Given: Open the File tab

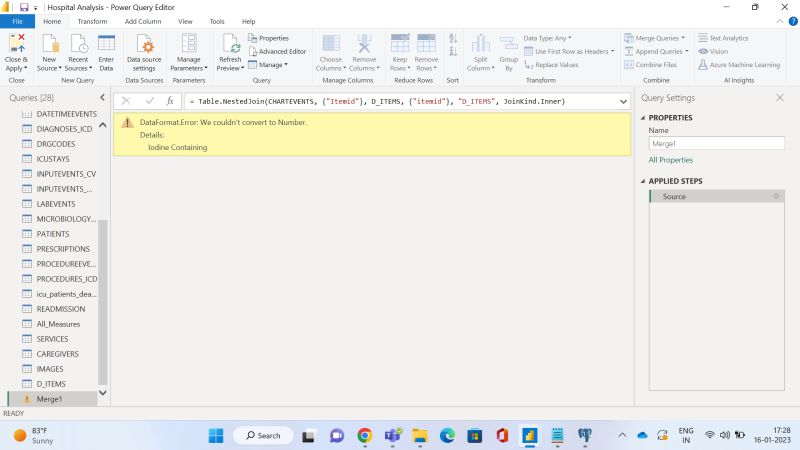Looking at the screenshot, I should (x=17, y=21).
